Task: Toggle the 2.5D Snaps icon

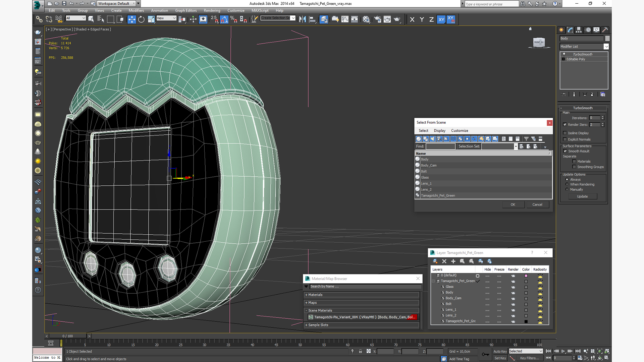Action: 214,19
